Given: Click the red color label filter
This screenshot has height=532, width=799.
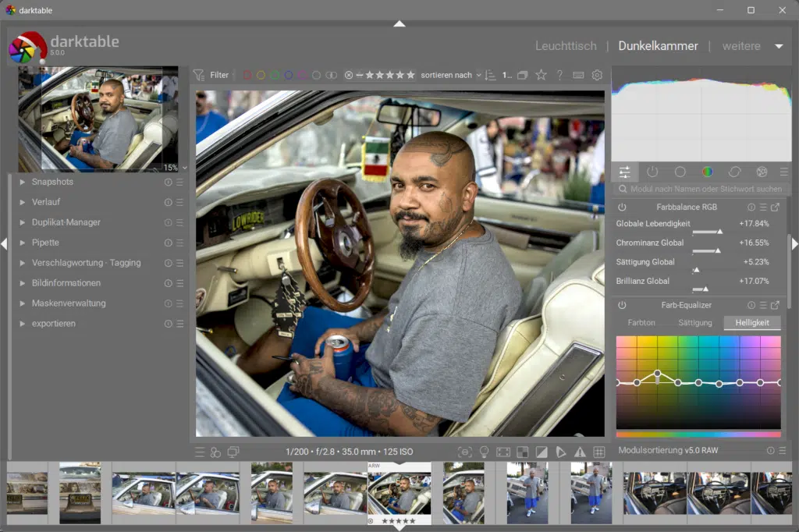Looking at the screenshot, I should coord(247,75).
